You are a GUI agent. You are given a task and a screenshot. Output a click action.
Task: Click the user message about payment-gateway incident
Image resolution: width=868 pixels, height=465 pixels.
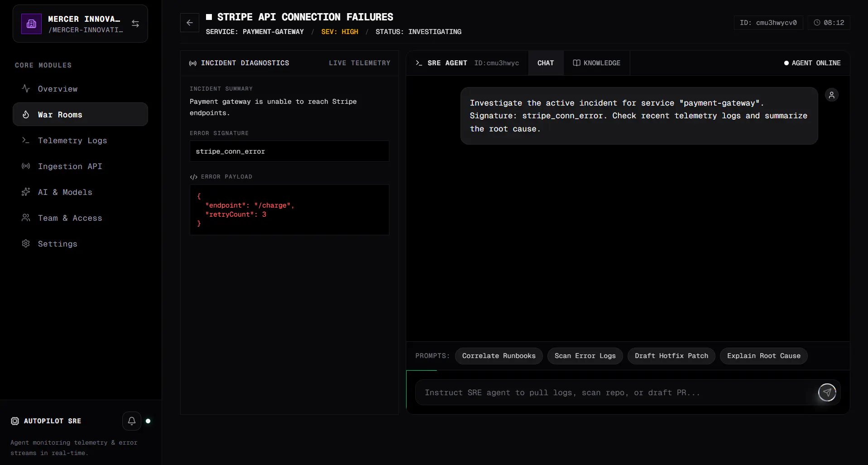(x=639, y=116)
